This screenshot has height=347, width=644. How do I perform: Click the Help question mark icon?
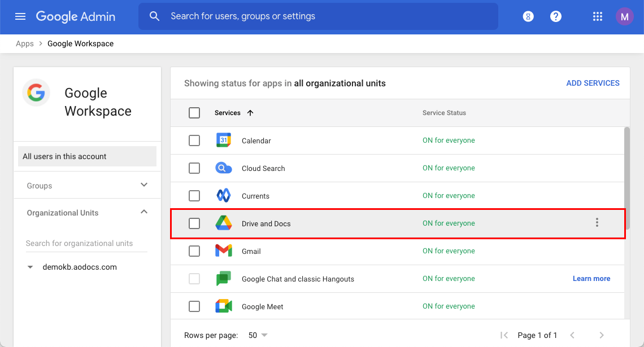556,16
